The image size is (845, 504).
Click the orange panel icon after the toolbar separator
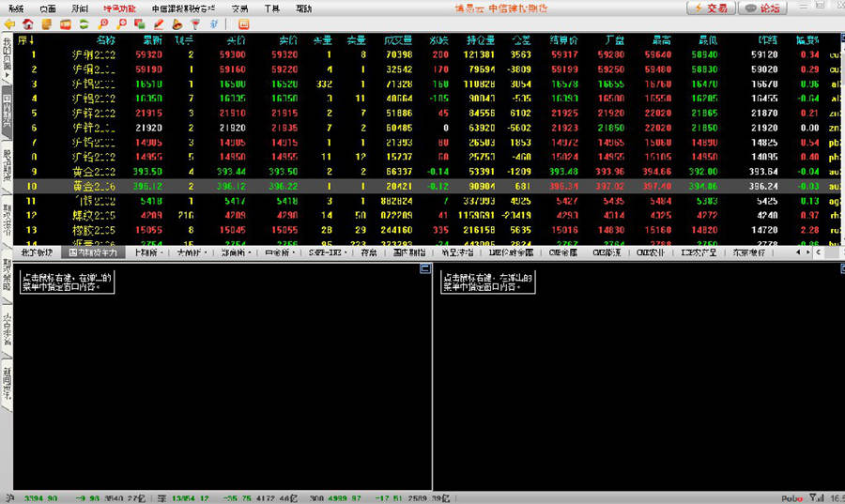tap(243, 23)
